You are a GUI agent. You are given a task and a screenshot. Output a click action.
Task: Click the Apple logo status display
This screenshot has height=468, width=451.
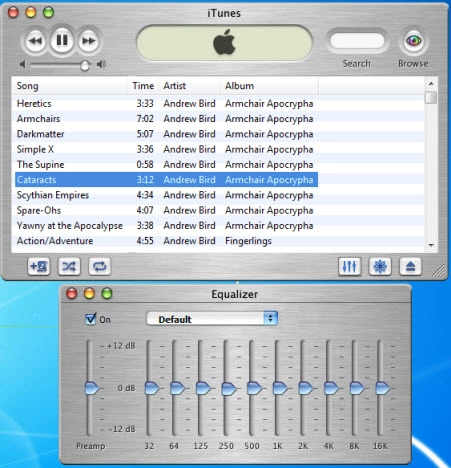point(224,42)
